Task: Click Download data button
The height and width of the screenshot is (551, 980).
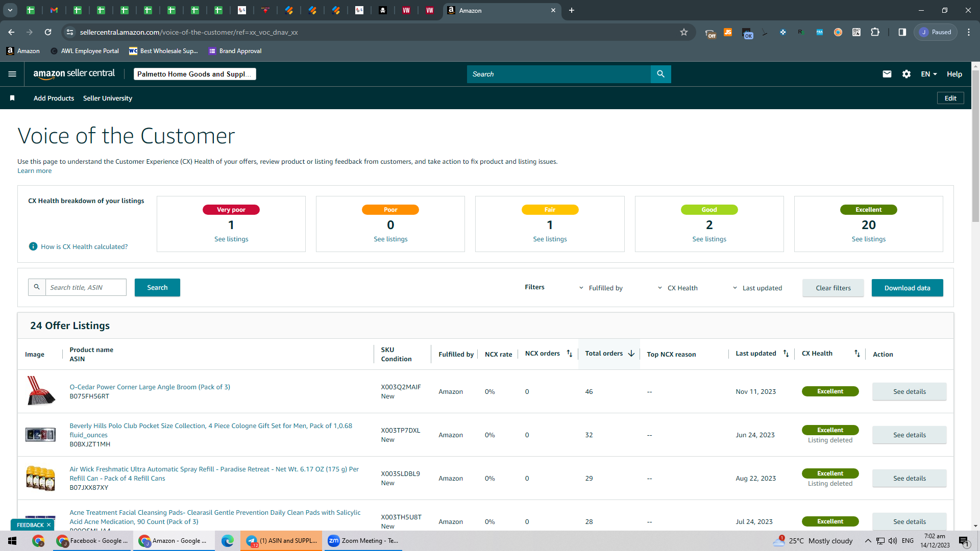Action: click(907, 288)
